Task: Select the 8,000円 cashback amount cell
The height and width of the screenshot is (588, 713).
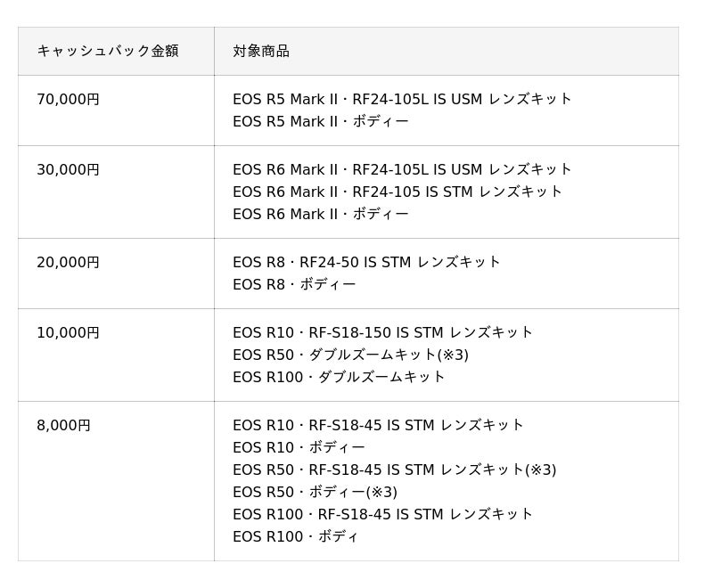Action: [x=64, y=425]
